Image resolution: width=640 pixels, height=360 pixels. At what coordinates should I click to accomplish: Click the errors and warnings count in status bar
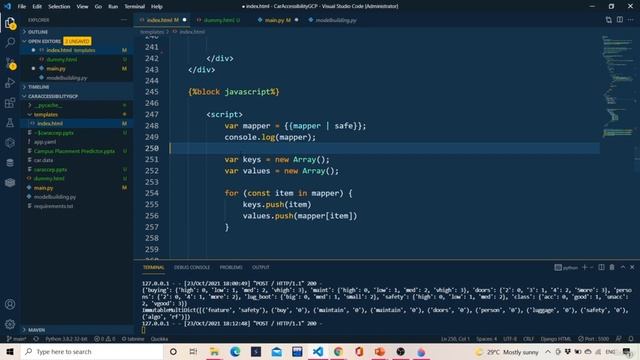tap(104, 339)
